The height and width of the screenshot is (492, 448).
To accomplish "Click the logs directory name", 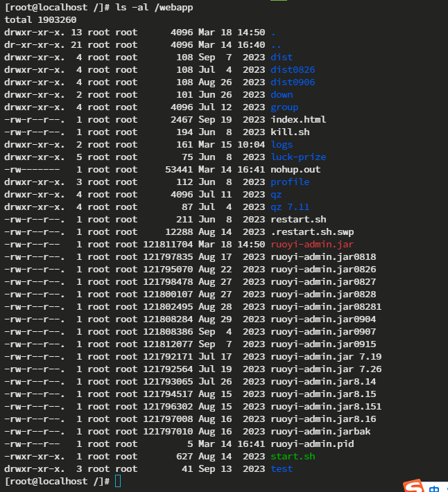I will 282,144.
